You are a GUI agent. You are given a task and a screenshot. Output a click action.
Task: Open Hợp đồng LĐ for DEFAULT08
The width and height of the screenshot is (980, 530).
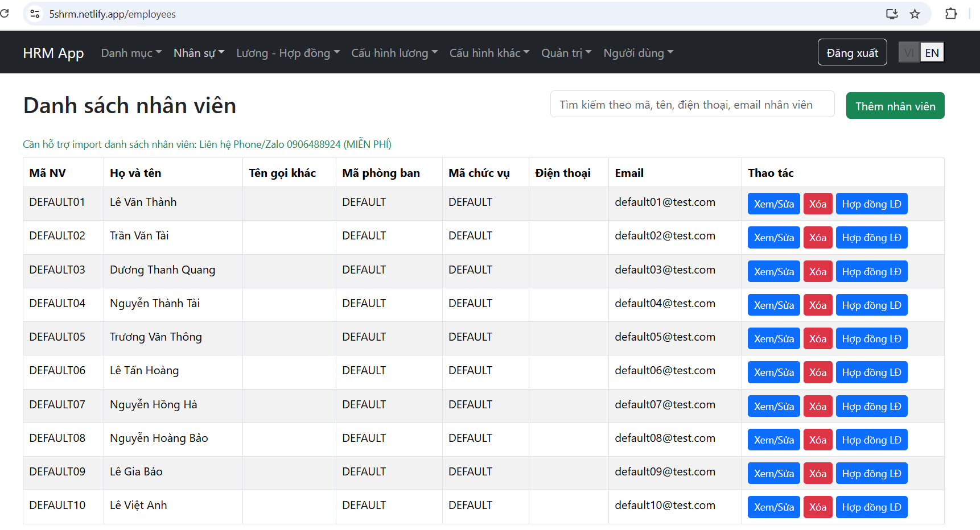click(871, 440)
